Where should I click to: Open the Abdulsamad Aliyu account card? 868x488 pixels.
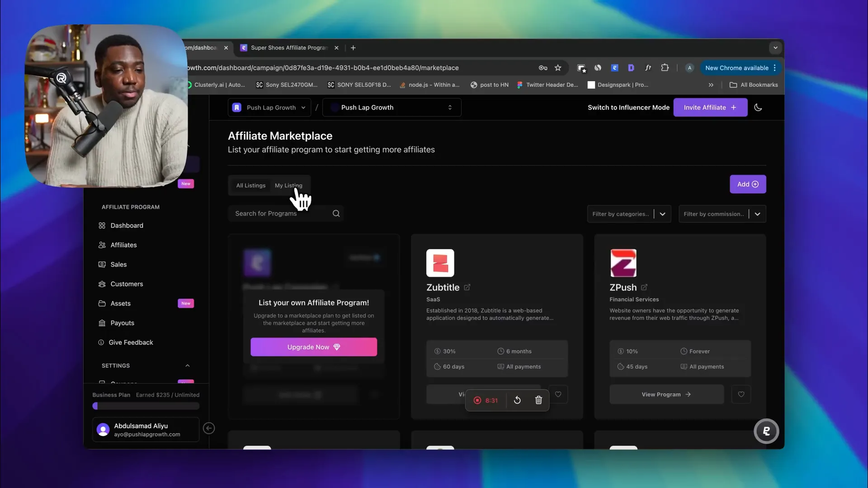pos(146,430)
